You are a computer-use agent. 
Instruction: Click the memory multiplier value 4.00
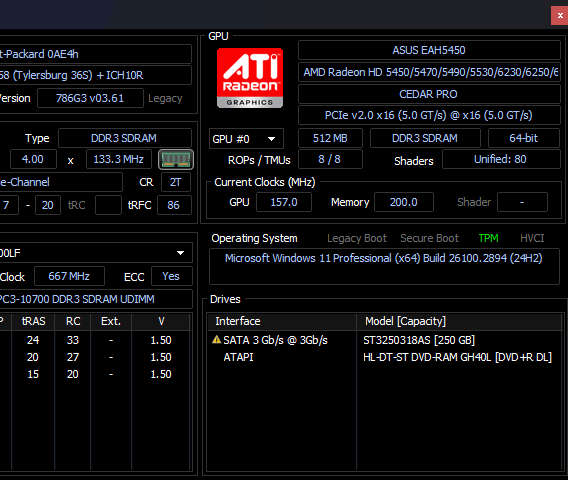tap(33, 159)
